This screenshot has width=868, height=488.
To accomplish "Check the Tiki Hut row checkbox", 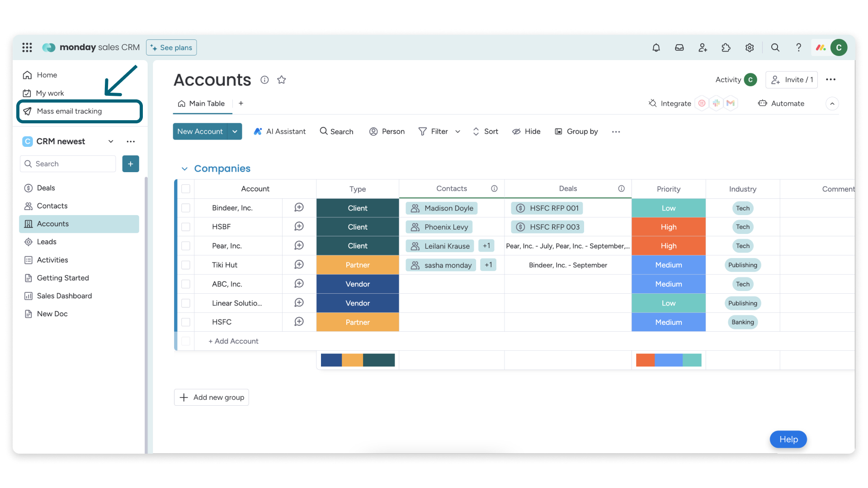I will [186, 265].
